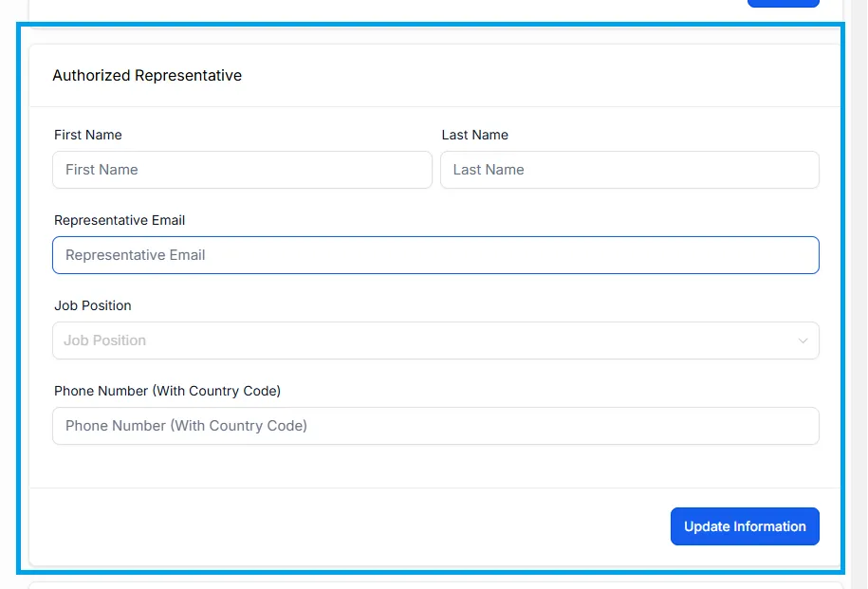Screen dimensions: 868x589
Task: Click the partially visible blue button at top
Action: point(784,4)
